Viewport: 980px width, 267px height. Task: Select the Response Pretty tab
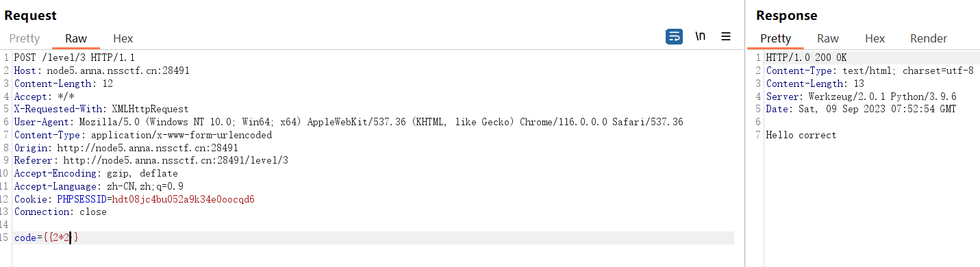coord(776,38)
